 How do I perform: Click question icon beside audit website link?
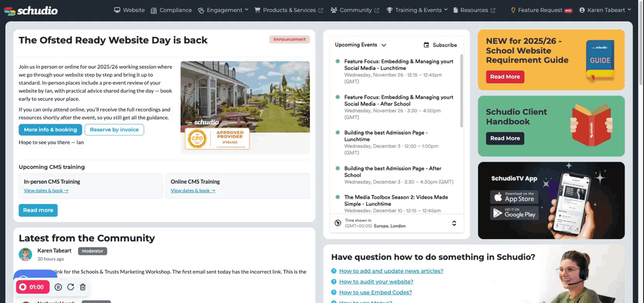(x=334, y=282)
